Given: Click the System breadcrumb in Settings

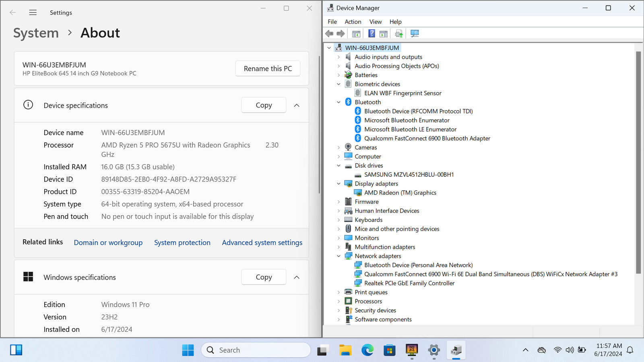Looking at the screenshot, I should click(36, 33).
